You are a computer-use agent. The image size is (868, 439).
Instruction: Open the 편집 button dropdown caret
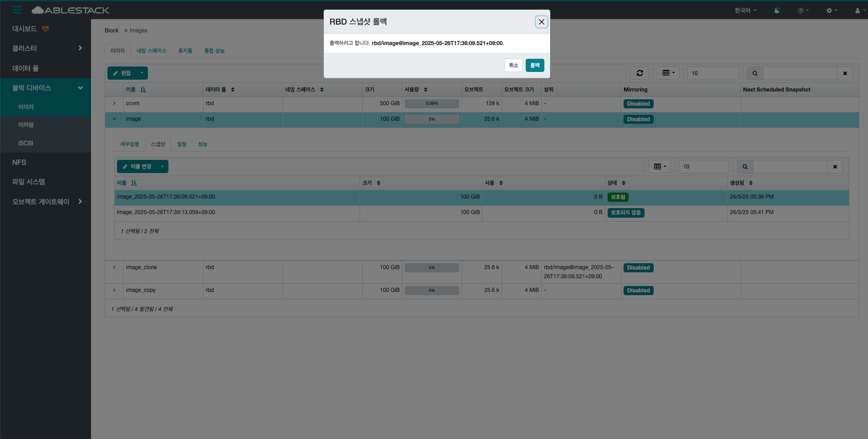[x=142, y=73]
